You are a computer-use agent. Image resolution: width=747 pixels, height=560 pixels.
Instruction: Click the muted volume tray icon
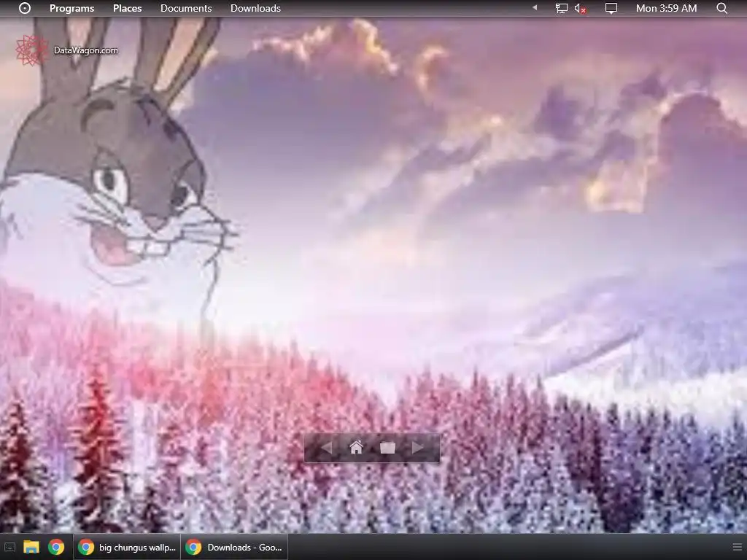pos(580,8)
